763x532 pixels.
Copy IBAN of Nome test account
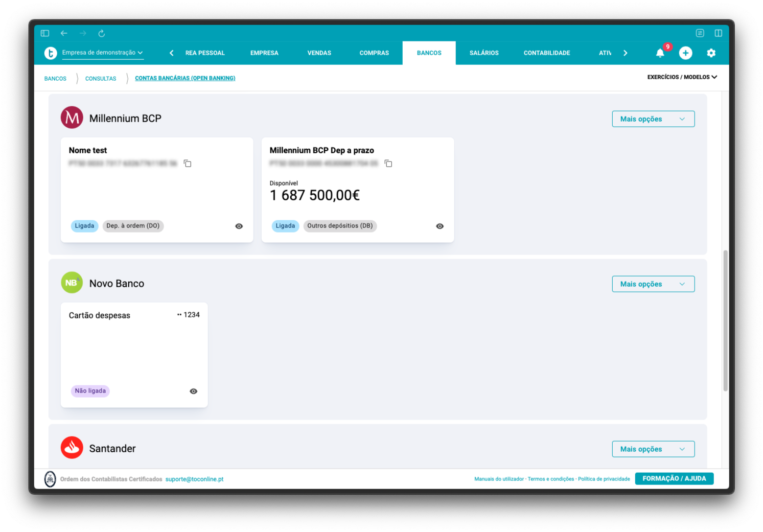188,164
